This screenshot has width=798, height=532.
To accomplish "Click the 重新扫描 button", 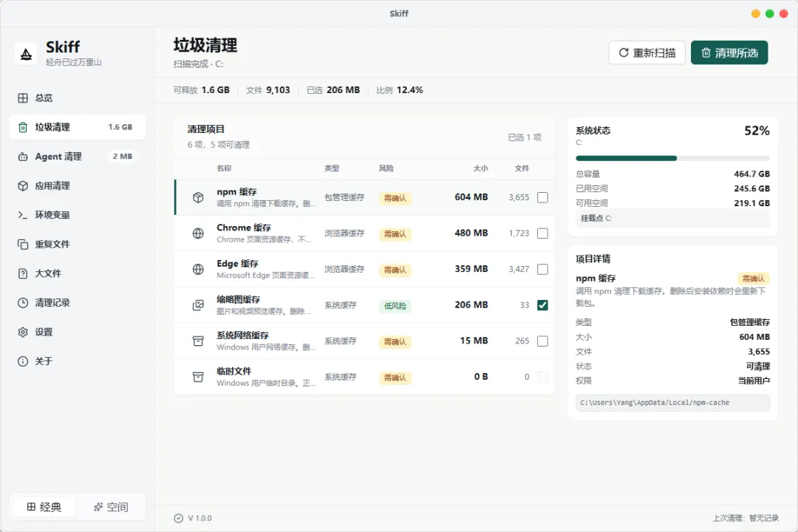I will click(647, 53).
